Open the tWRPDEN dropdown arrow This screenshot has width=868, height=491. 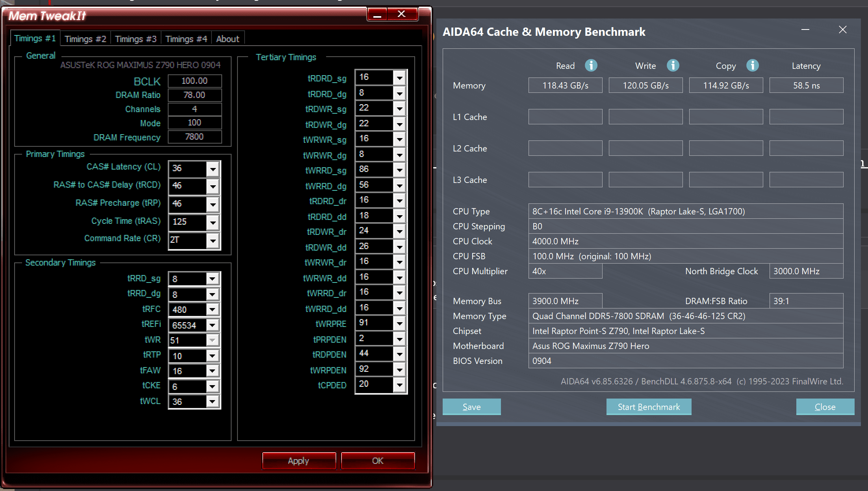[x=400, y=370]
